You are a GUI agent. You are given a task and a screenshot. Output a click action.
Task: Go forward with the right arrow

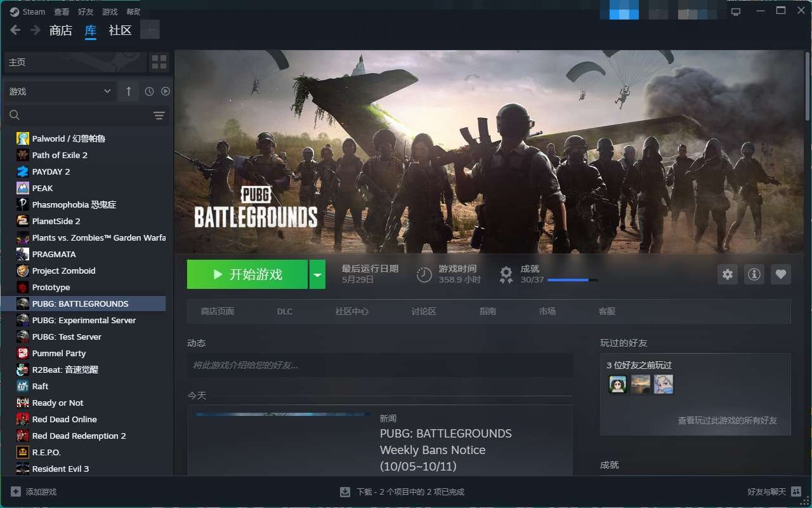click(36, 30)
